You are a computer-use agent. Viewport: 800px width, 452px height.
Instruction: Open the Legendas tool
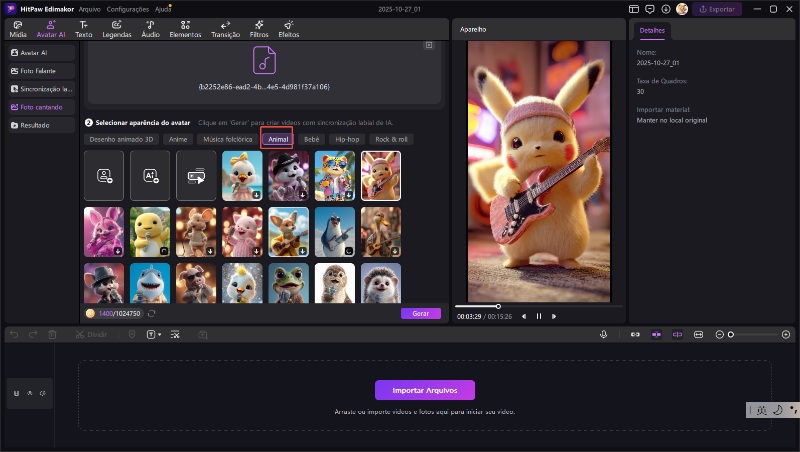click(x=117, y=29)
